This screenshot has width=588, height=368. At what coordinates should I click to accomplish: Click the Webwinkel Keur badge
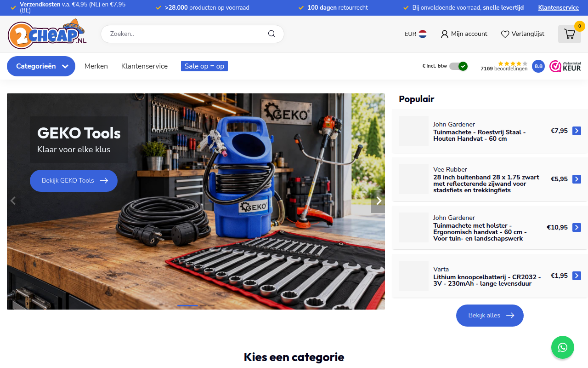point(565,66)
